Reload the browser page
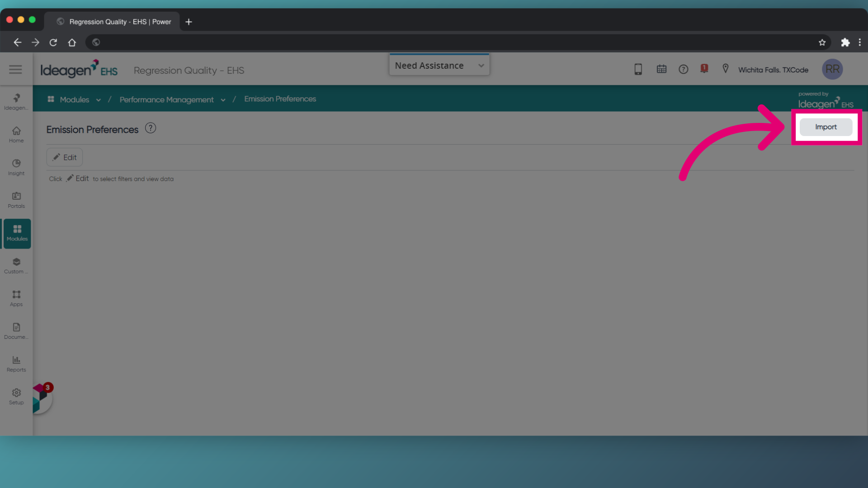The height and width of the screenshot is (488, 868). tap(53, 42)
